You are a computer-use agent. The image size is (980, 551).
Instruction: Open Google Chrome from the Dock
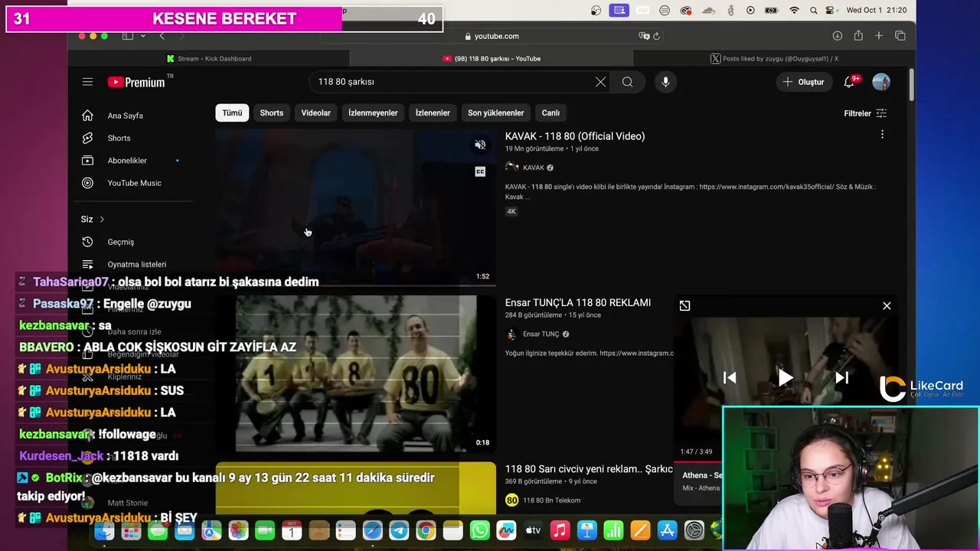pos(426,530)
